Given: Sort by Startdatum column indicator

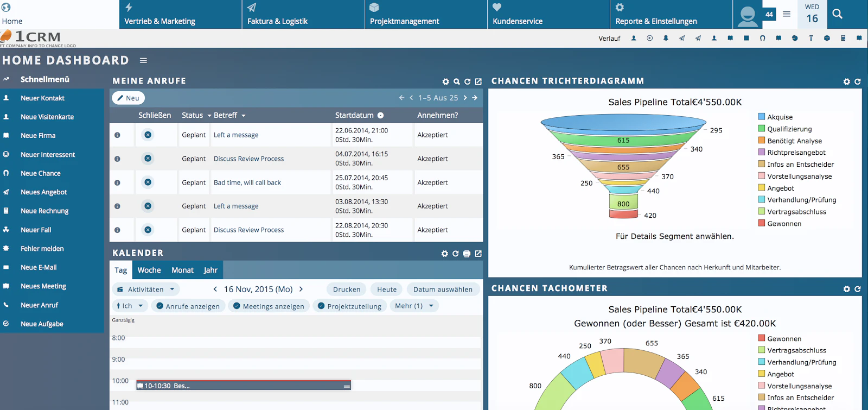Looking at the screenshot, I should (x=381, y=115).
